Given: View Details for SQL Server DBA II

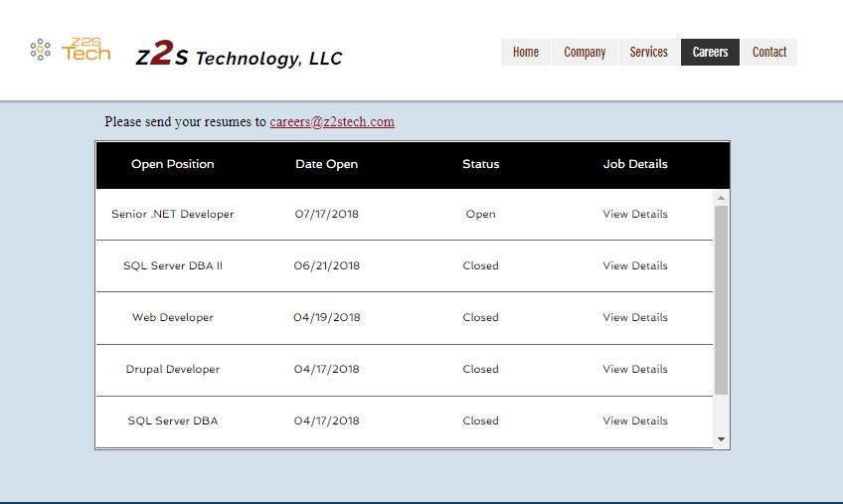Looking at the screenshot, I should (635, 265).
